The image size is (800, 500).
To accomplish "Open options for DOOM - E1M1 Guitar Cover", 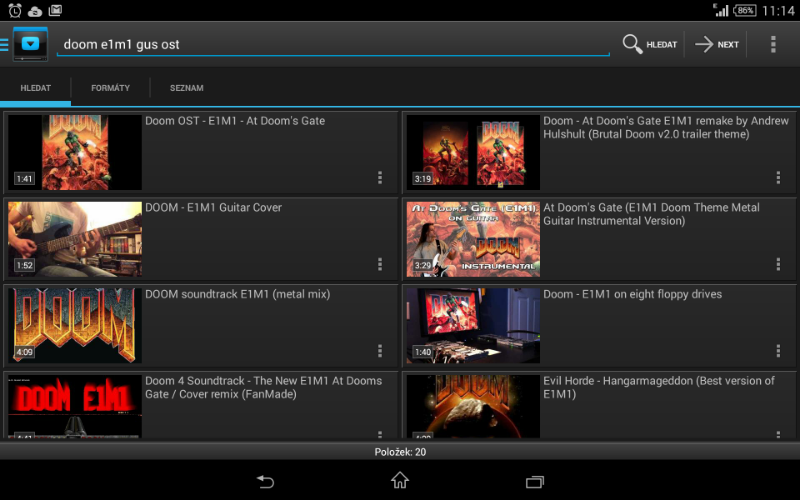I will 380,264.
